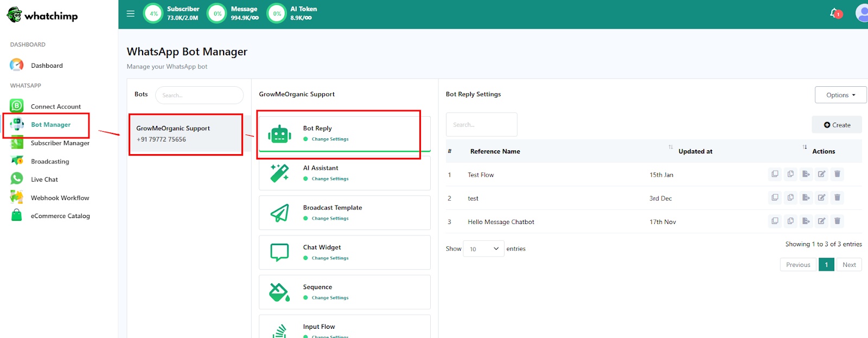Export the 'test' bot reply row
The image size is (868, 338).
click(x=806, y=197)
